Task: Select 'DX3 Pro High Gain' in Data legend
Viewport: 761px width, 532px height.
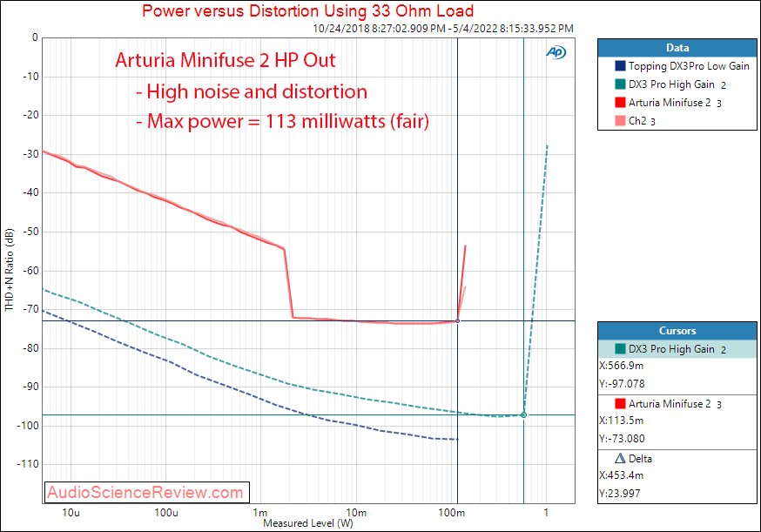Action: tap(671, 84)
